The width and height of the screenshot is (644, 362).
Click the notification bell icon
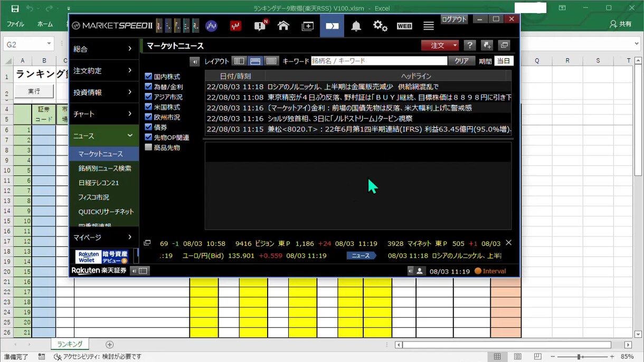(356, 26)
